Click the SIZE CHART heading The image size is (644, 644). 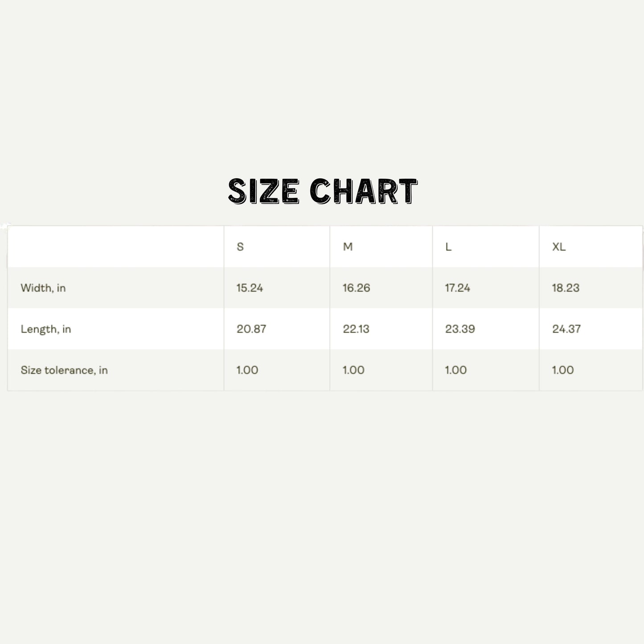tap(322, 191)
